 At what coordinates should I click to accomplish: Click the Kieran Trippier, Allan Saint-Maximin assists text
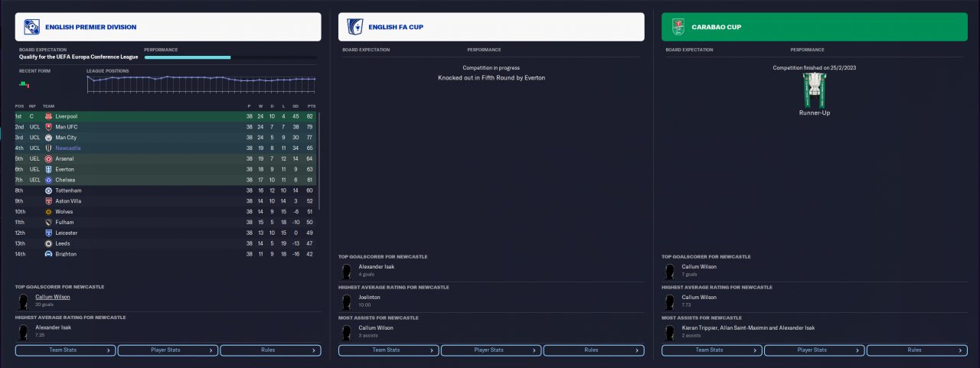[x=750, y=327]
